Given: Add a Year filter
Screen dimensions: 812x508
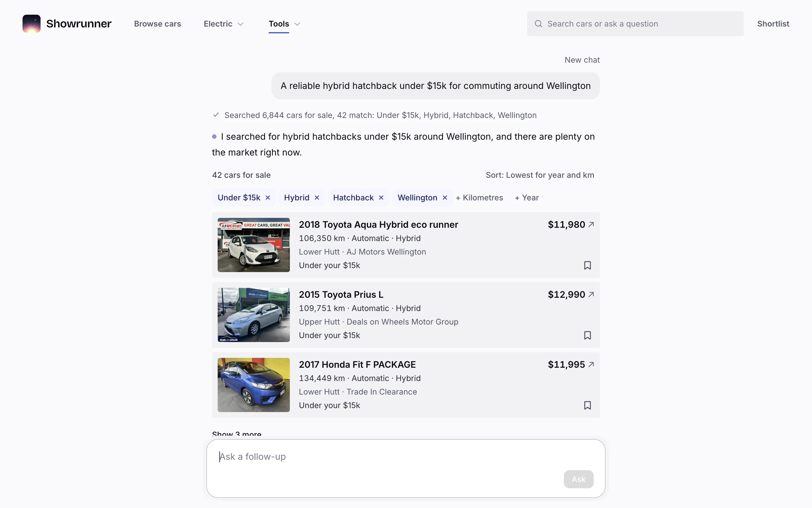Looking at the screenshot, I should (527, 198).
